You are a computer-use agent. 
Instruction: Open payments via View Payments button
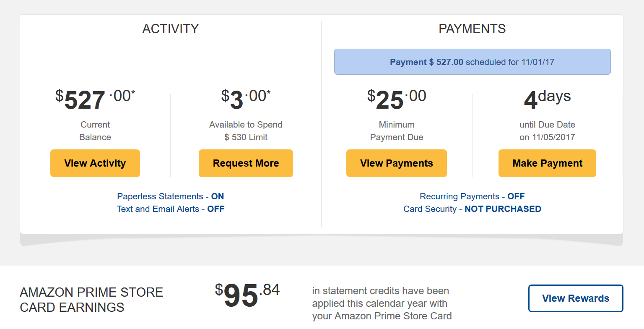tap(396, 163)
